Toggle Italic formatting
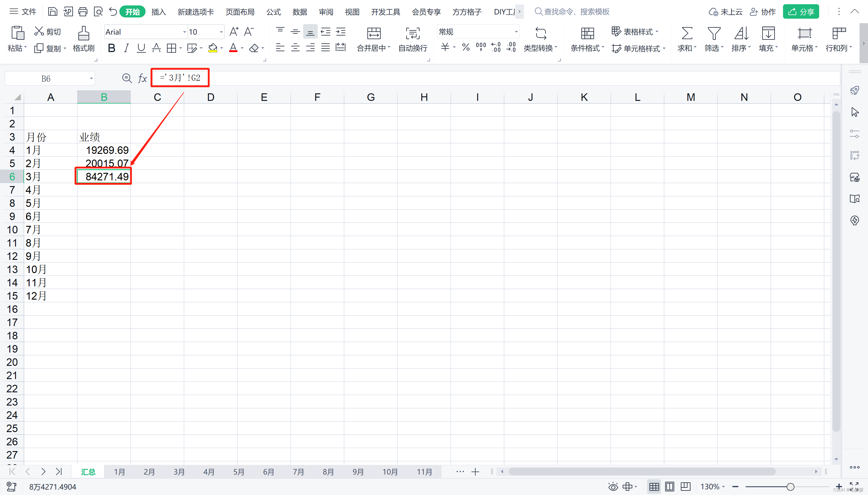This screenshot has height=495, width=868. (x=126, y=48)
